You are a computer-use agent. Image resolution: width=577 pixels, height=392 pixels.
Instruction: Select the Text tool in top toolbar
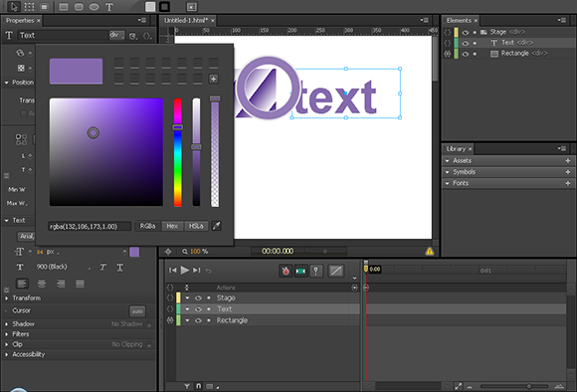109,7
